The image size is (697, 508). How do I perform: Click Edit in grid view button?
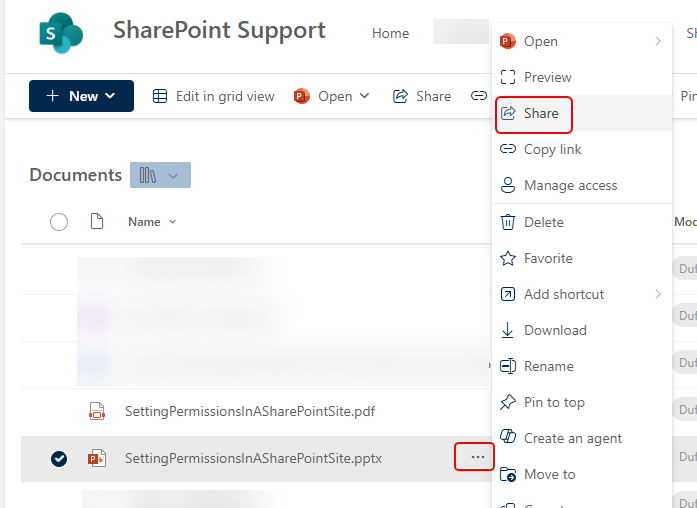(213, 96)
